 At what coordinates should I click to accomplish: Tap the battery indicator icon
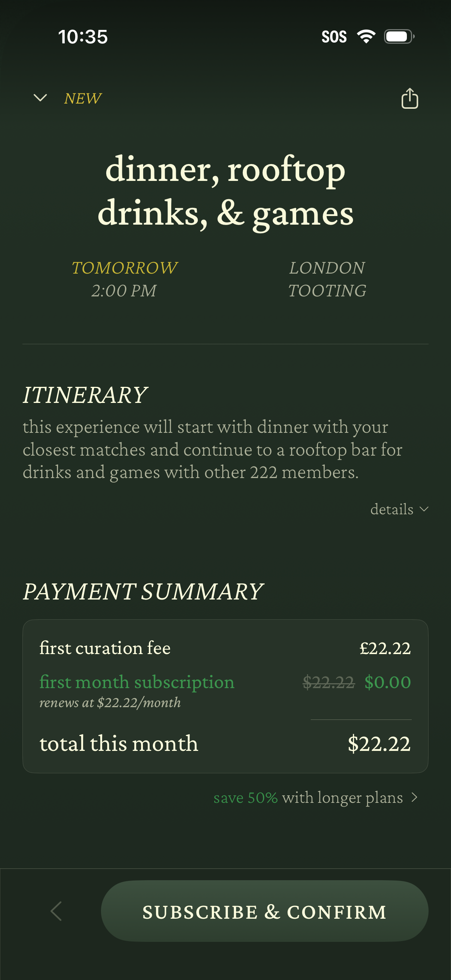click(x=399, y=37)
